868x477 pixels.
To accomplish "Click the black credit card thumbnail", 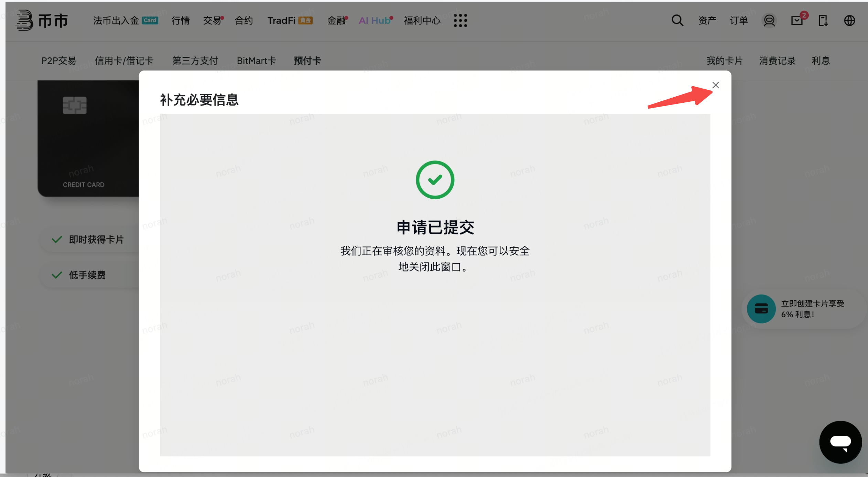I will (88, 139).
